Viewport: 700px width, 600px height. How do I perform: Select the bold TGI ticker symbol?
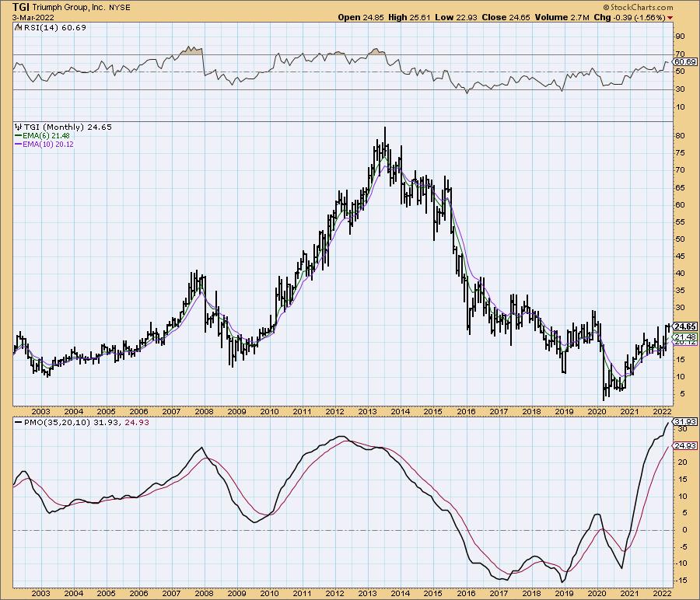pyautogui.click(x=21, y=7)
